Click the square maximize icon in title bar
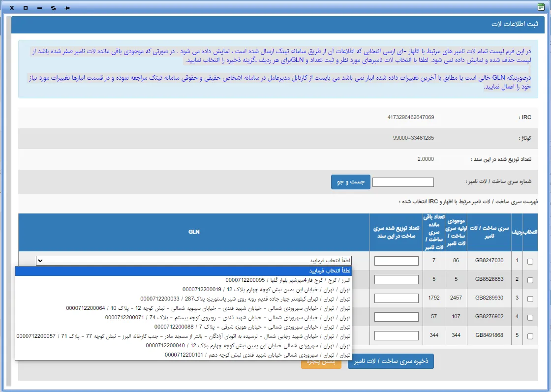Image resolution: width=551 pixels, height=392 pixels. click(26, 8)
